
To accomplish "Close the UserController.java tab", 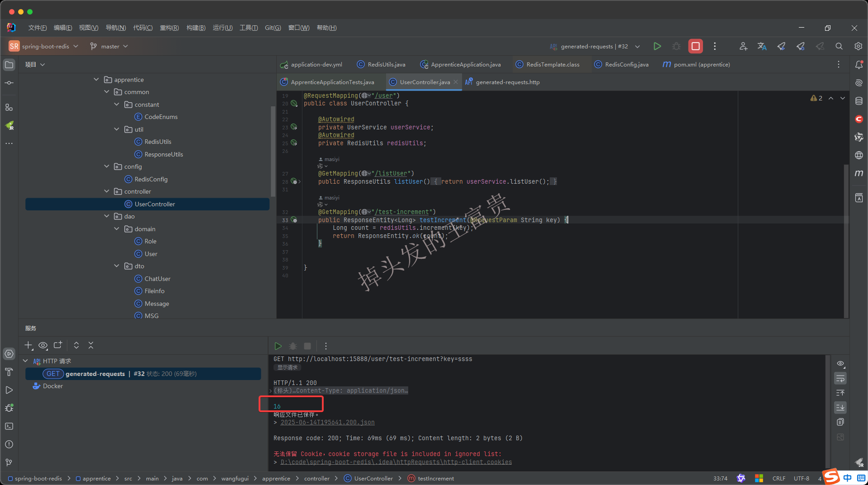I will (456, 82).
